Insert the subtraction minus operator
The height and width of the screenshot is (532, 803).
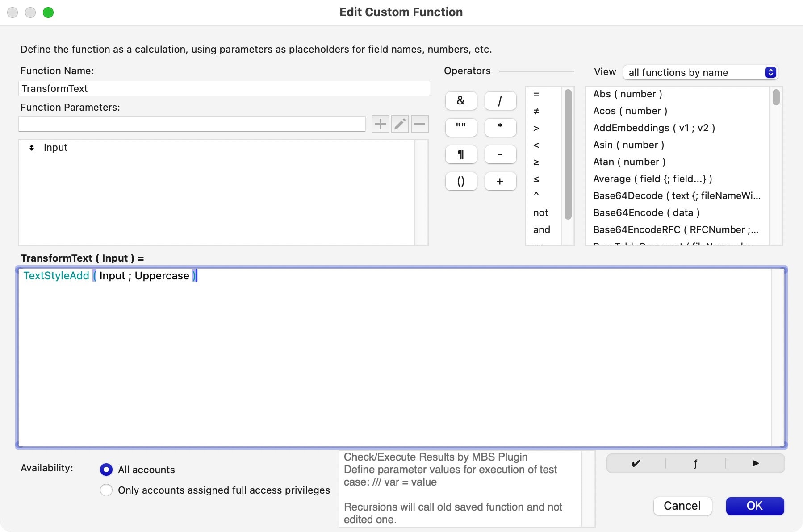(500, 154)
